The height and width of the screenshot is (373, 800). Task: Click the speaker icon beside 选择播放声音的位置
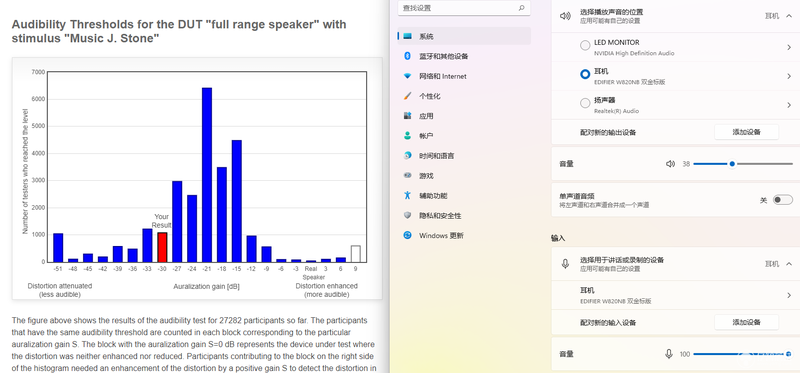(x=565, y=16)
